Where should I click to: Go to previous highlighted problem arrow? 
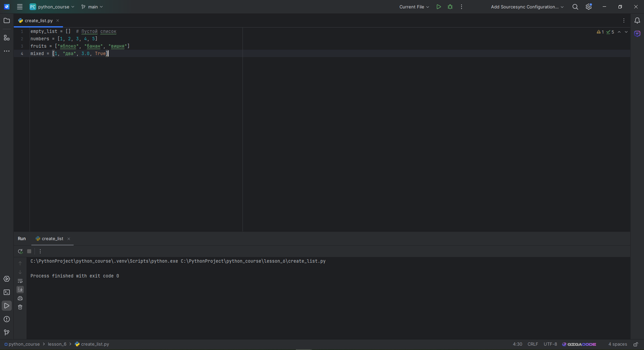(x=619, y=32)
